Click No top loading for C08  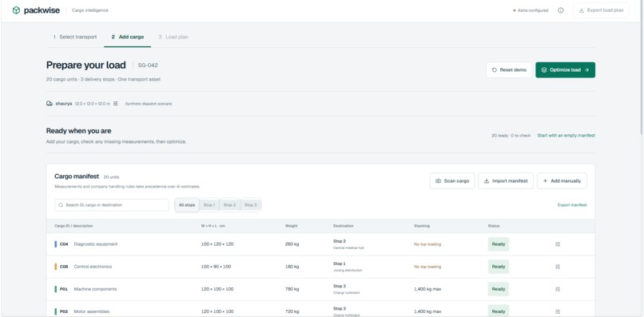pyautogui.click(x=427, y=267)
